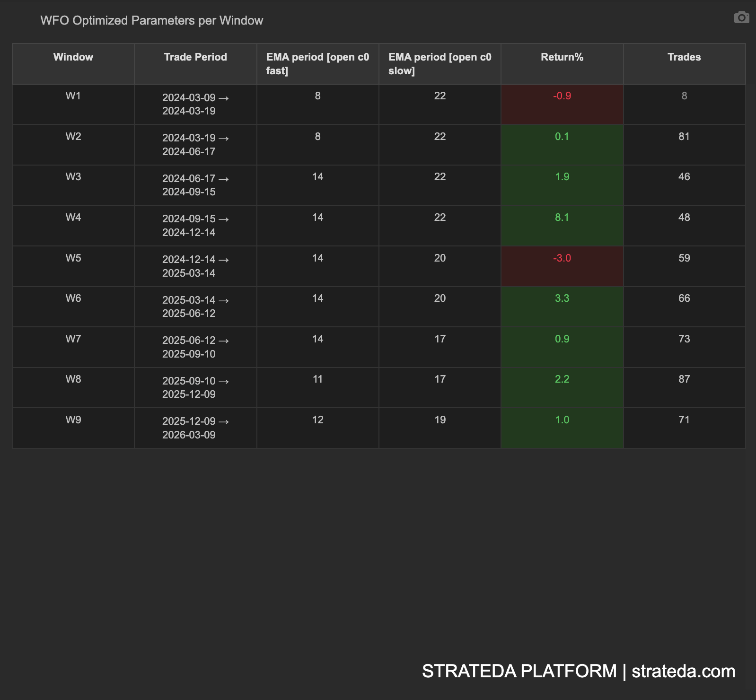Viewport: 756px width, 700px height.
Task: Click the Trades column header
Action: pos(684,64)
